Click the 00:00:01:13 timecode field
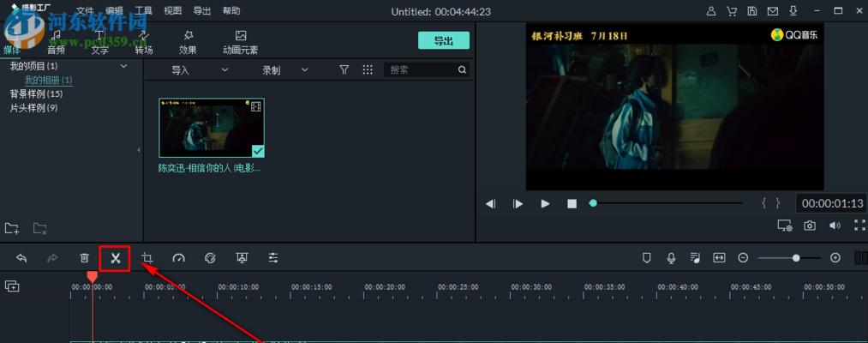The image size is (868, 343). 832,203
